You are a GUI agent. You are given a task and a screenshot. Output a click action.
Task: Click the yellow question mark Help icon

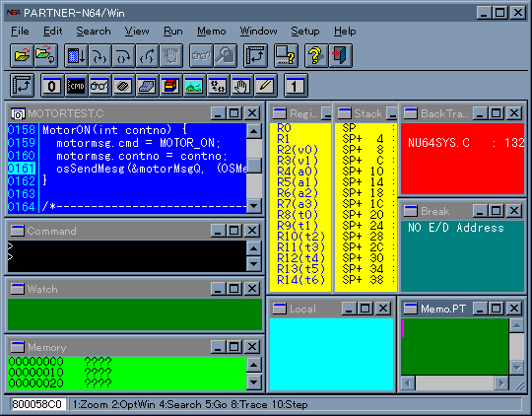[x=316, y=55]
